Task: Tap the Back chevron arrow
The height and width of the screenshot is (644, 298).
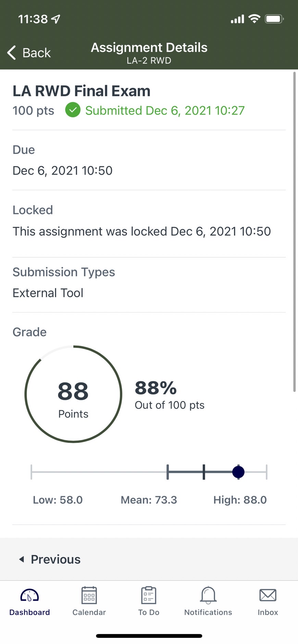Action: [12, 53]
